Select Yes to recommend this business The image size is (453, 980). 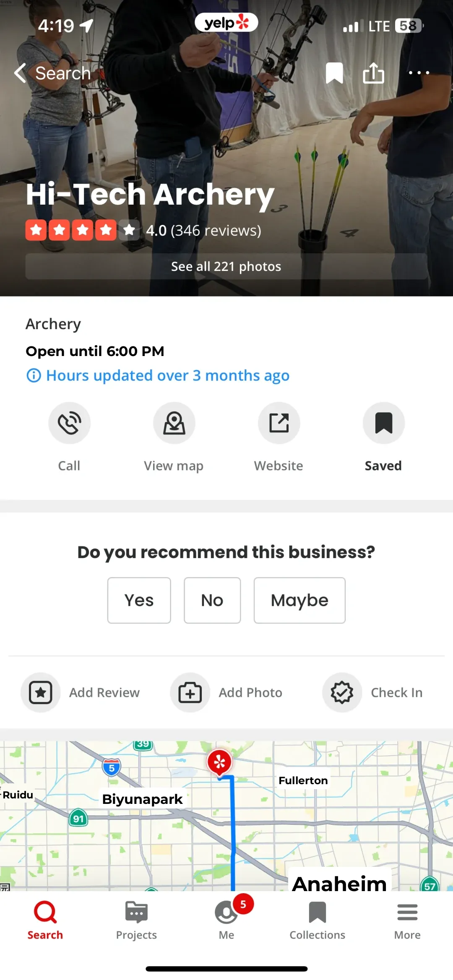(139, 600)
